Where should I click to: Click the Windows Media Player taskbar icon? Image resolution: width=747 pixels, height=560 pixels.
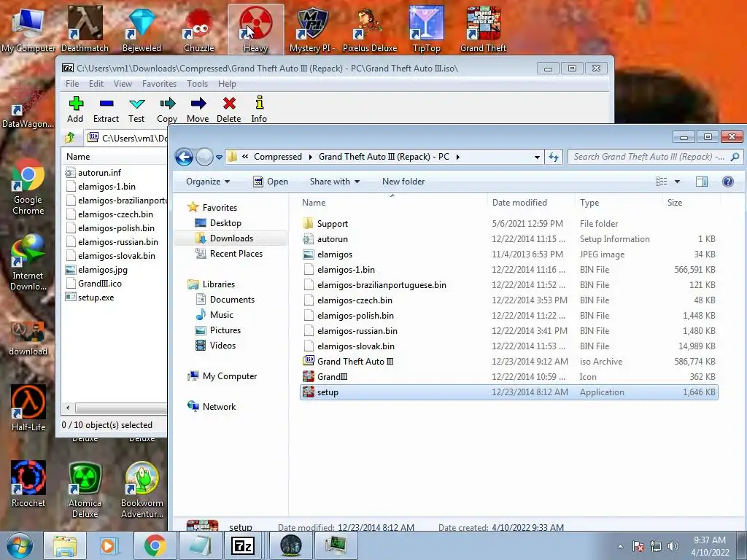(x=109, y=546)
